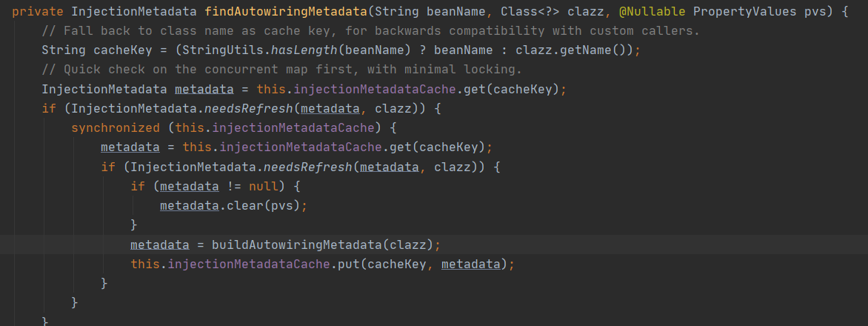Click the buildAutowiringMetadata method call
This screenshot has height=326, width=868.
click(x=298, y=244)
